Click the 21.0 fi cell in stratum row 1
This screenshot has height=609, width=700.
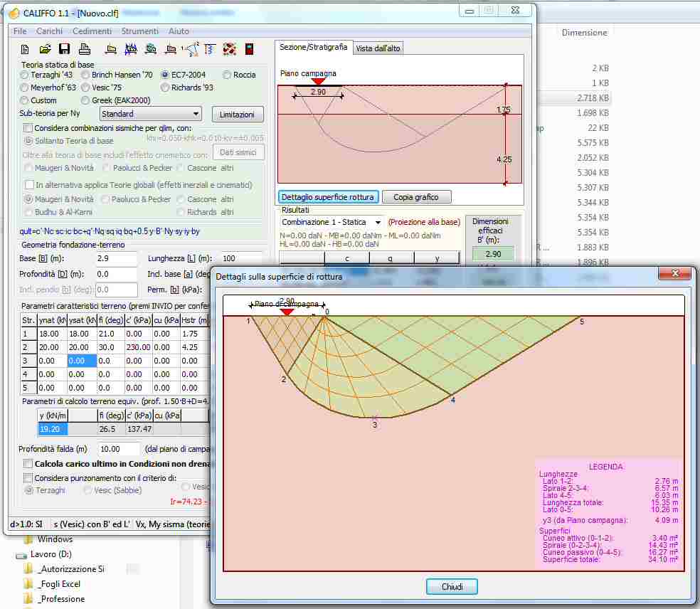pyautogui.click(x=110, y=334)
